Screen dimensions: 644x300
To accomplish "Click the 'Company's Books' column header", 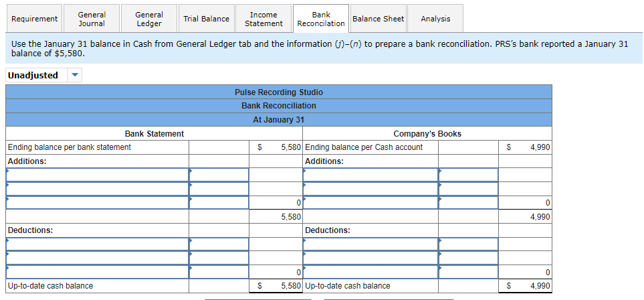I will 427,134.
